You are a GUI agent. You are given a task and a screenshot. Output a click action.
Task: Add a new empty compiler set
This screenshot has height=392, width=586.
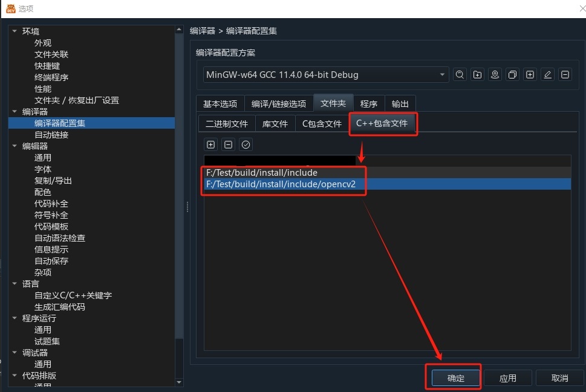[x=530, y=74]
